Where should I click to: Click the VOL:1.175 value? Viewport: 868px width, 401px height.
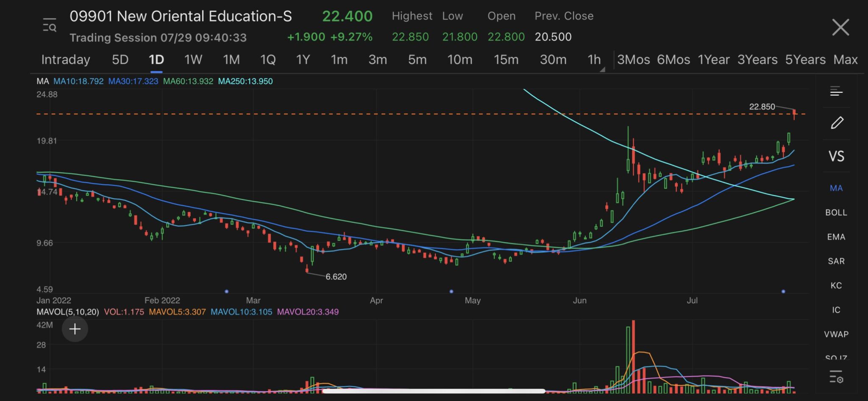point(124,312)
